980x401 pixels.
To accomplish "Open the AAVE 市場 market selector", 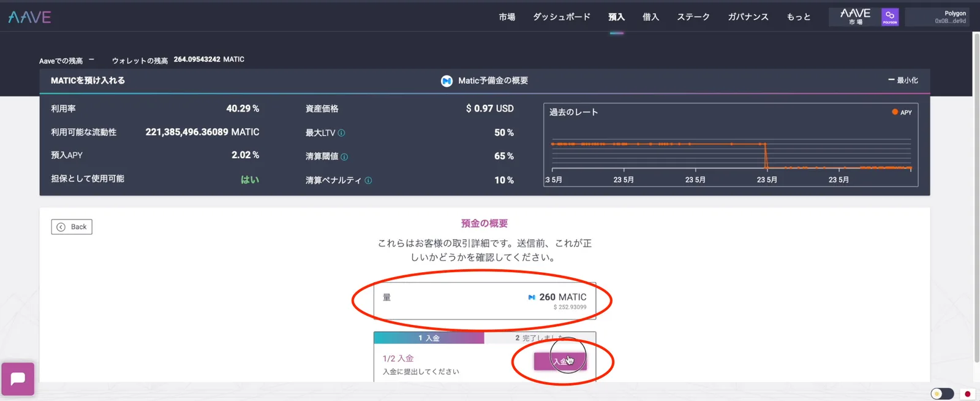I will coord(855,17).
